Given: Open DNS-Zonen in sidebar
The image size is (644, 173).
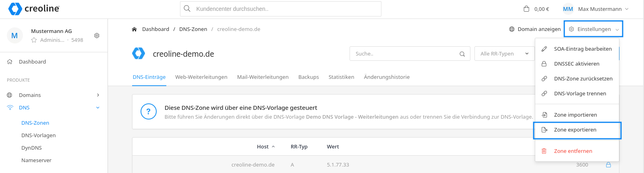Looking at the screenshot, I should click(x=35, y=123).
